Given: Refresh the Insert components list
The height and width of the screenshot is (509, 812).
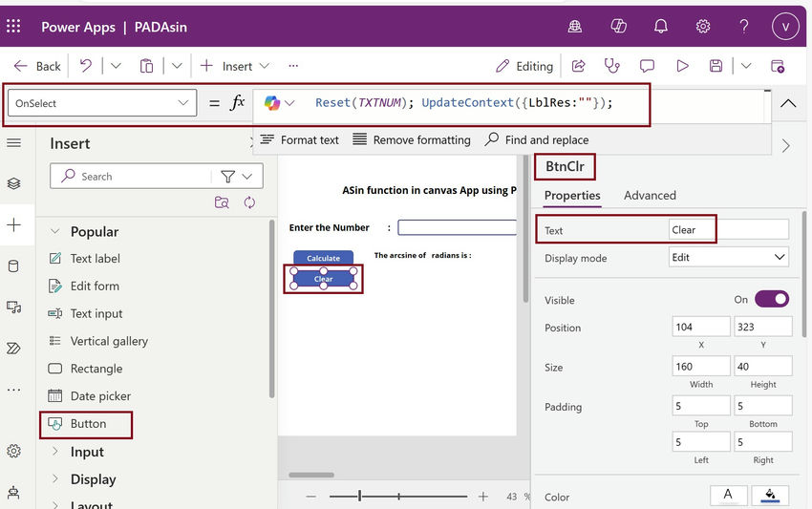Looking at the screenshot, I should 249,202.
